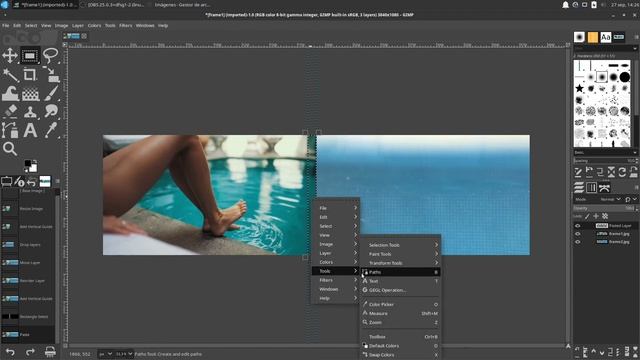Click the undo arrow in Undo History
Image resolution: width=640 pixels, height=360 pixels.
pyautogui.click(x=10, y=352)
